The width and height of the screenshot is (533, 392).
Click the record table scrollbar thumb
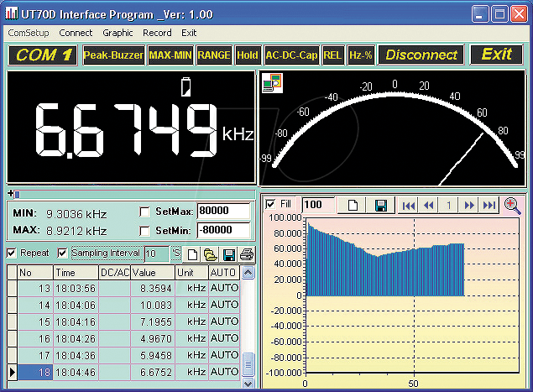click(x=248, y=364)
